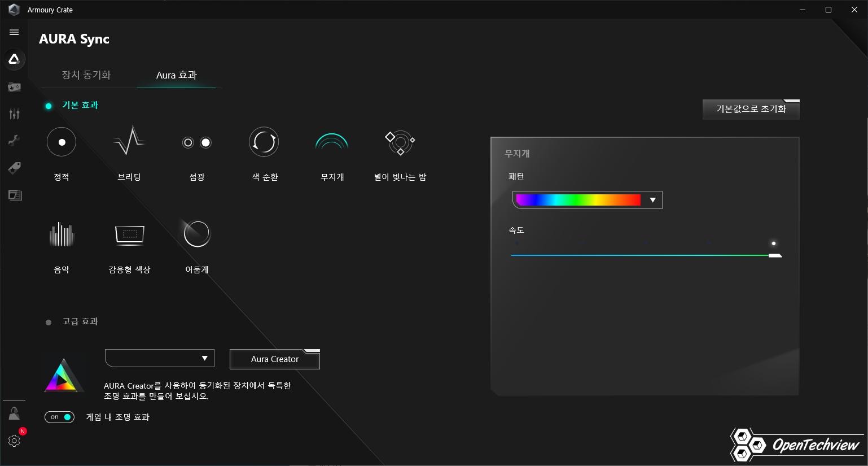868x466 pixels.
Task: Click the 고급 효과 label text
Action: click(x=80, y=321)
